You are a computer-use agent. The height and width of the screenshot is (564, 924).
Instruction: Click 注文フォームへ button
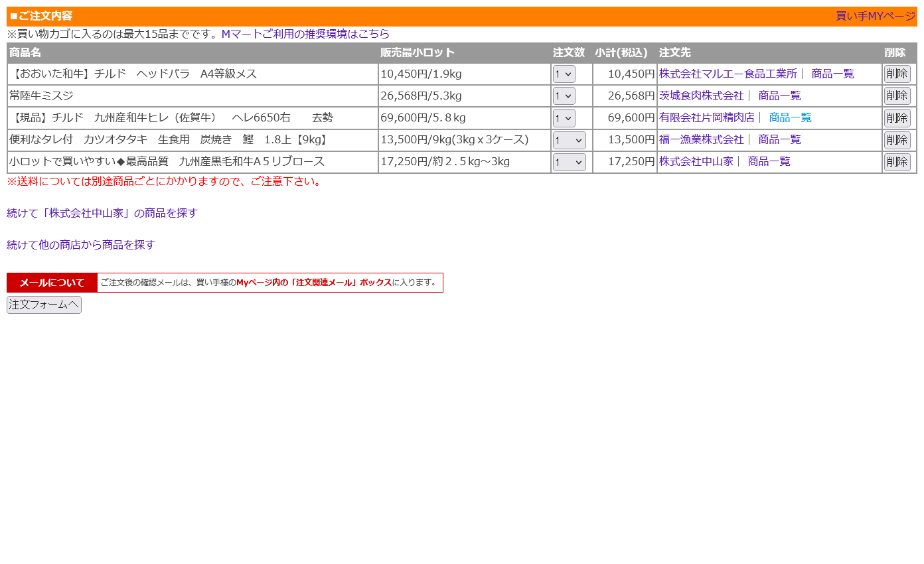pyautogui.click(x=44, y=305)
